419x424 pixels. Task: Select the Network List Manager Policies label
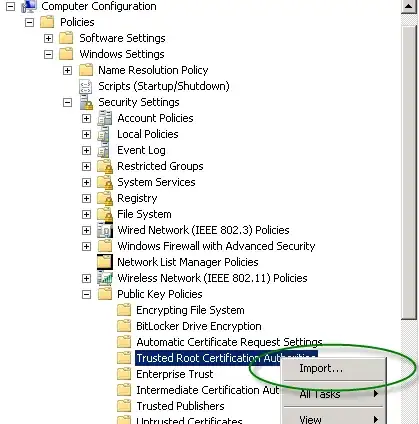tap(188, 262)
